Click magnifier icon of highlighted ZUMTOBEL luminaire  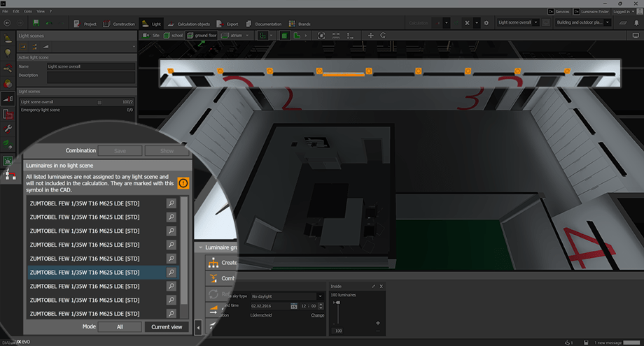[x=171, y=273]
